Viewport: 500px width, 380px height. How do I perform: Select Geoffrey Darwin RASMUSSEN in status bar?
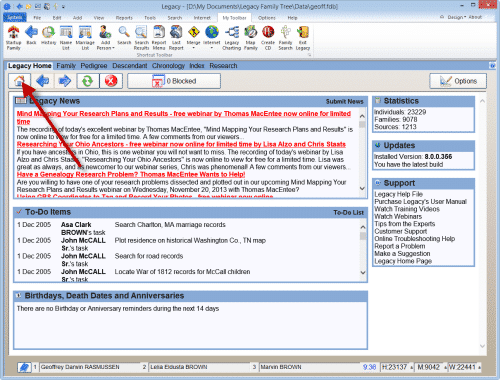[x=89, y=367]
